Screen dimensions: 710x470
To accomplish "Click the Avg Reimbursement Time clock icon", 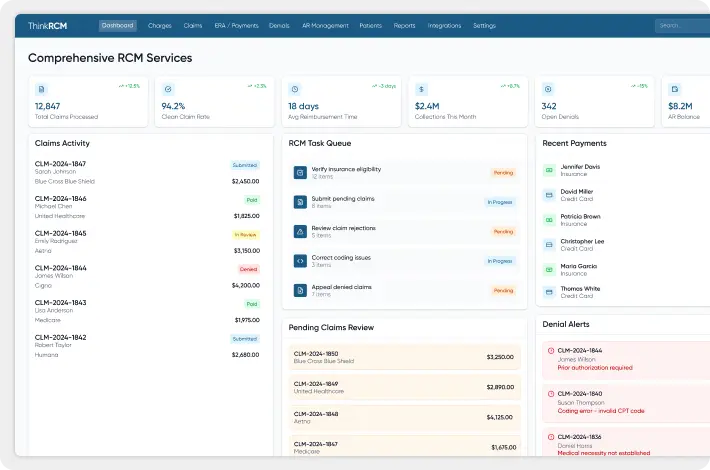I will coord(295,89).
